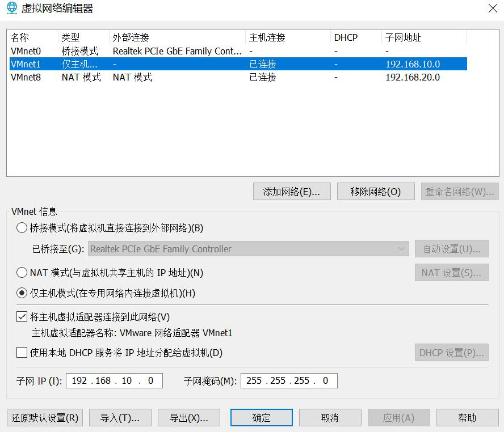Click 还原默认设置(R) button

[x=45, y=418]
